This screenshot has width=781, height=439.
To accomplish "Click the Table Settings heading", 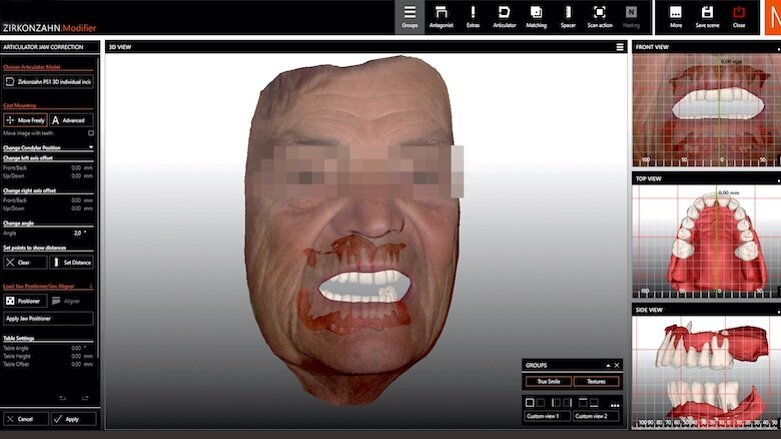I will pos(19,338).
